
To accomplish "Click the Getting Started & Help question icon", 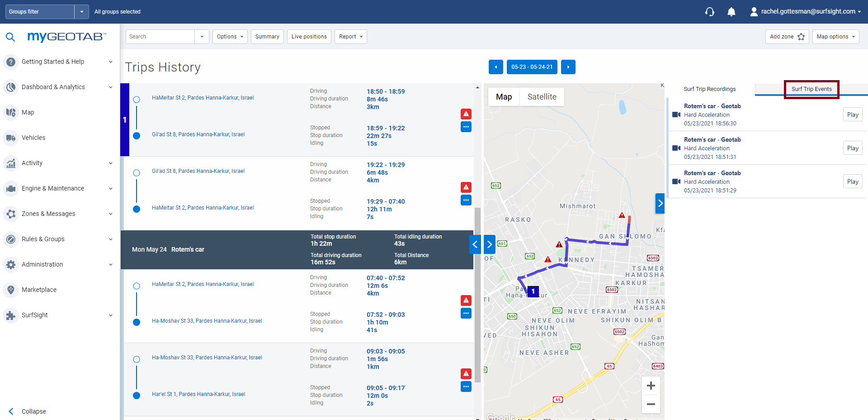I will click(x=11, y=62).
